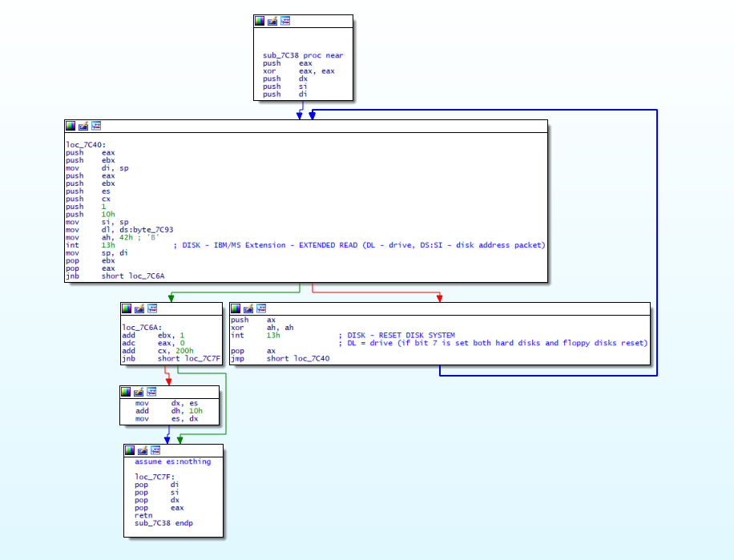Select the 'mov dx, es' instruction
The image size is (734, 560).
tap(167, 403)
